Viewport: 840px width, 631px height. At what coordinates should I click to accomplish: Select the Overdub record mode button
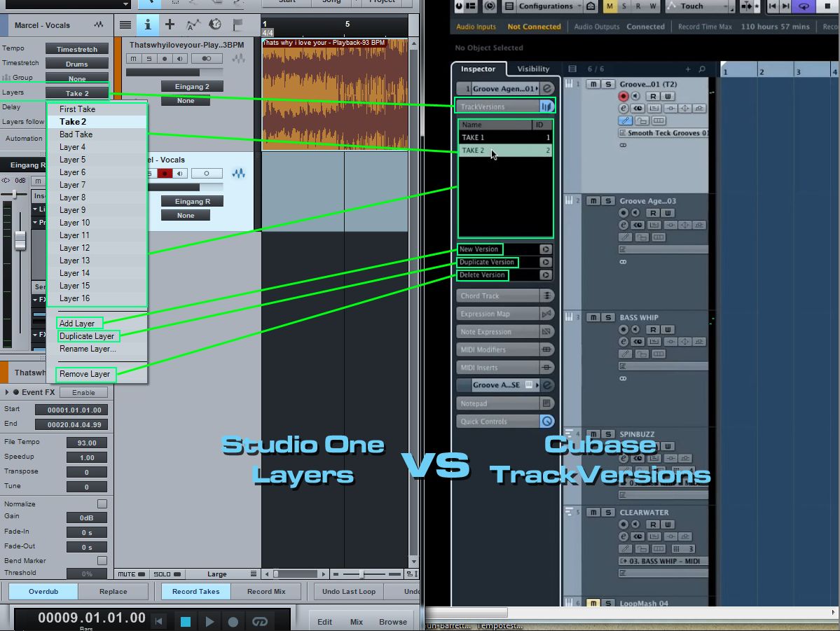tap(43, 591)
